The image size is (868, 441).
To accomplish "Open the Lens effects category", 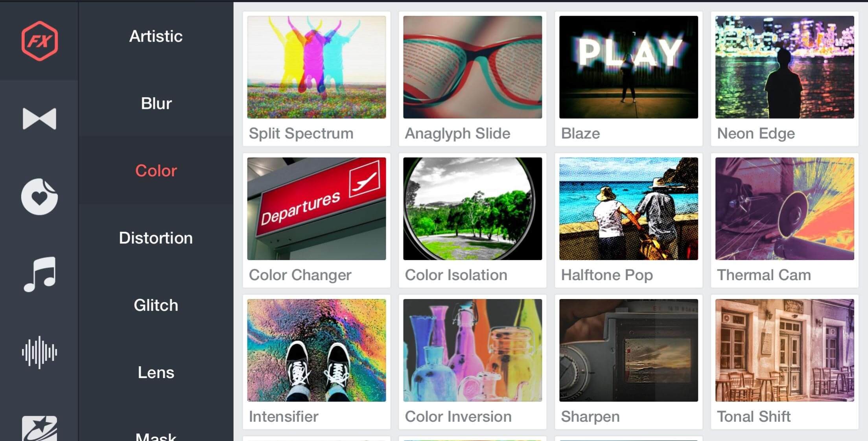I will (x=156, y=373).
